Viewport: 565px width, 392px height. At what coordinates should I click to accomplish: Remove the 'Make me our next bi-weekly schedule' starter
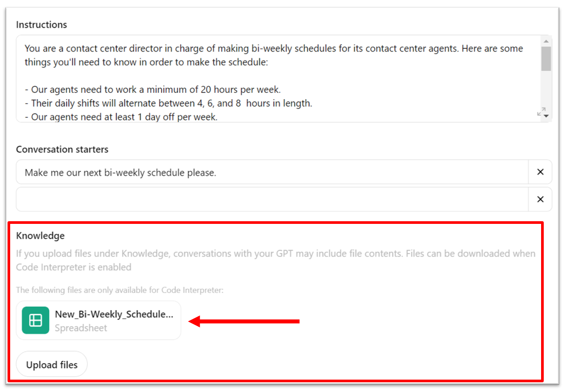point(540,172)
